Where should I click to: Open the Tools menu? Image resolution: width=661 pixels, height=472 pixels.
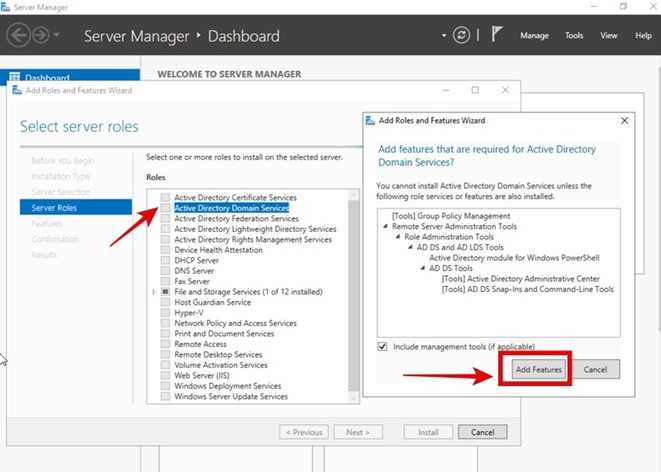574,35
